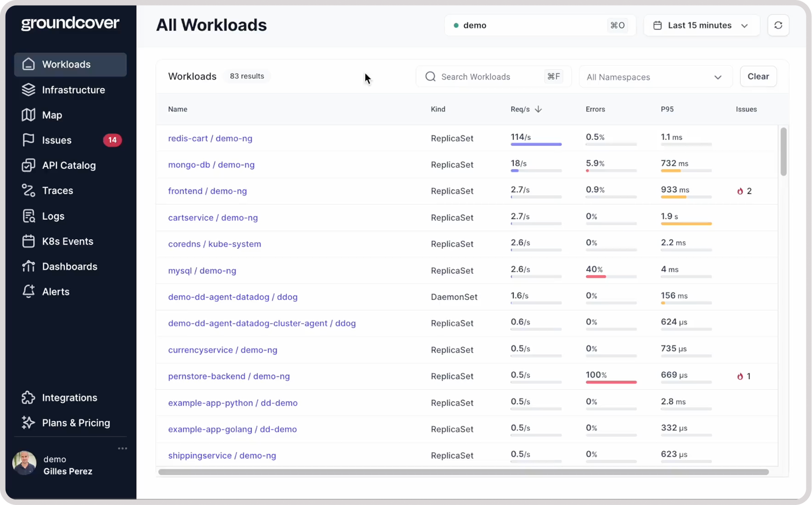Open Infrastructure from sidebar icon
Screen dimensions: 812x505
(x=28, y=90)
